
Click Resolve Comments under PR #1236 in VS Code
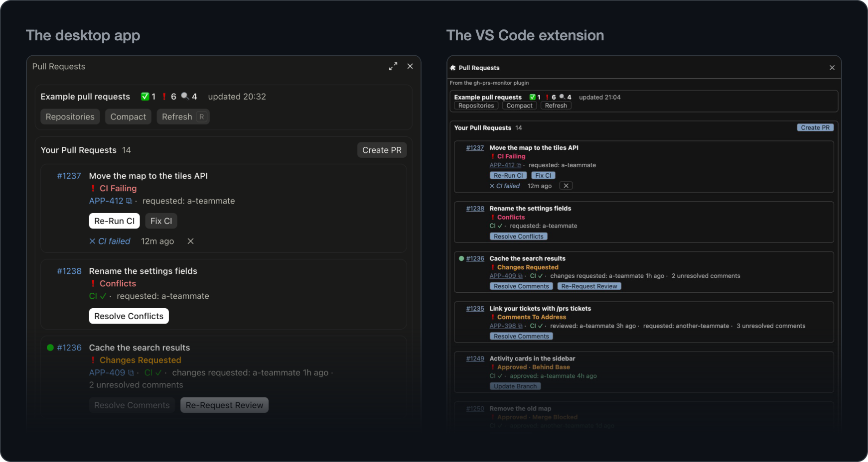pyautogui.click(x=521, y=286)
